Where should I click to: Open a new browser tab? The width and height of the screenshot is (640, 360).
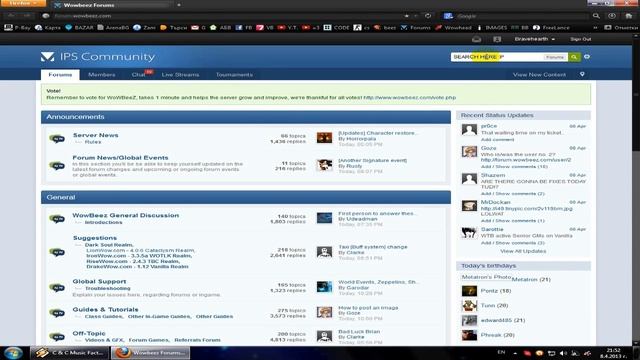point(179,5)
